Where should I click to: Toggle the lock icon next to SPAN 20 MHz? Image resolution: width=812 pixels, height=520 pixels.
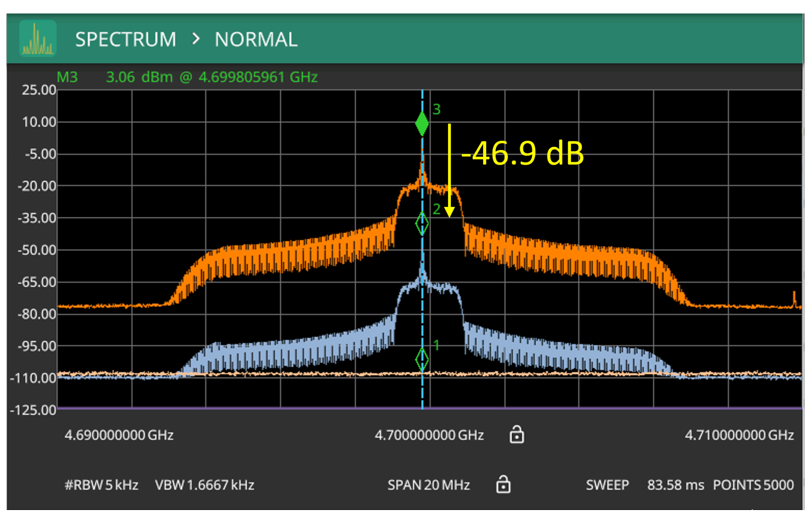503,484
